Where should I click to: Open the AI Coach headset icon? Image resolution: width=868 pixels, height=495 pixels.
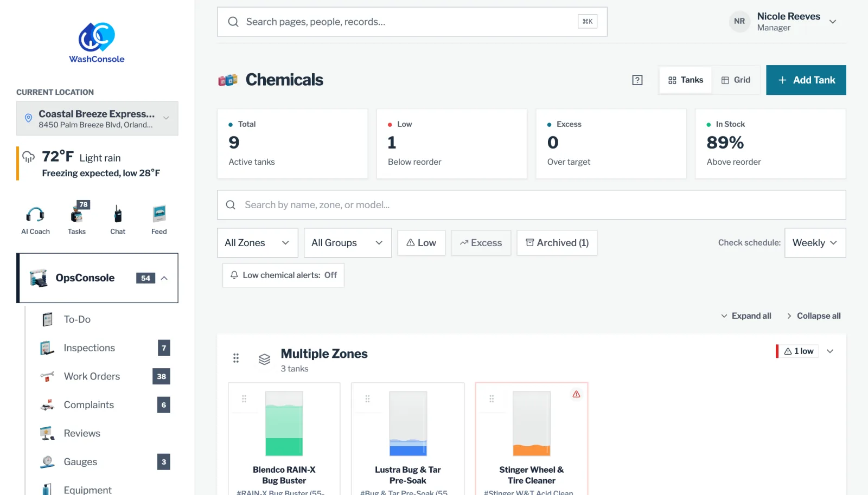[x=35, y=215]
